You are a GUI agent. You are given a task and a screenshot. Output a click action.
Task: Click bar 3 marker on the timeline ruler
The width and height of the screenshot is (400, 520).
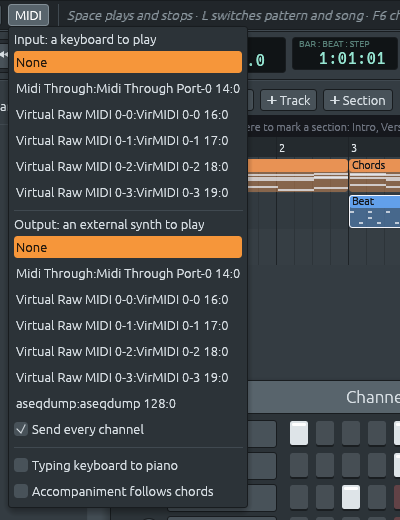tap(354, 148)
